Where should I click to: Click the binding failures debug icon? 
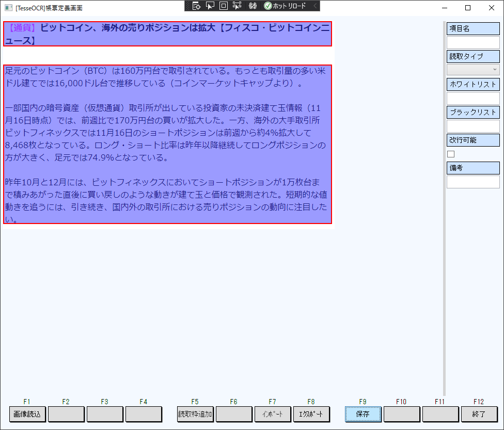click(x=253, y=6)
